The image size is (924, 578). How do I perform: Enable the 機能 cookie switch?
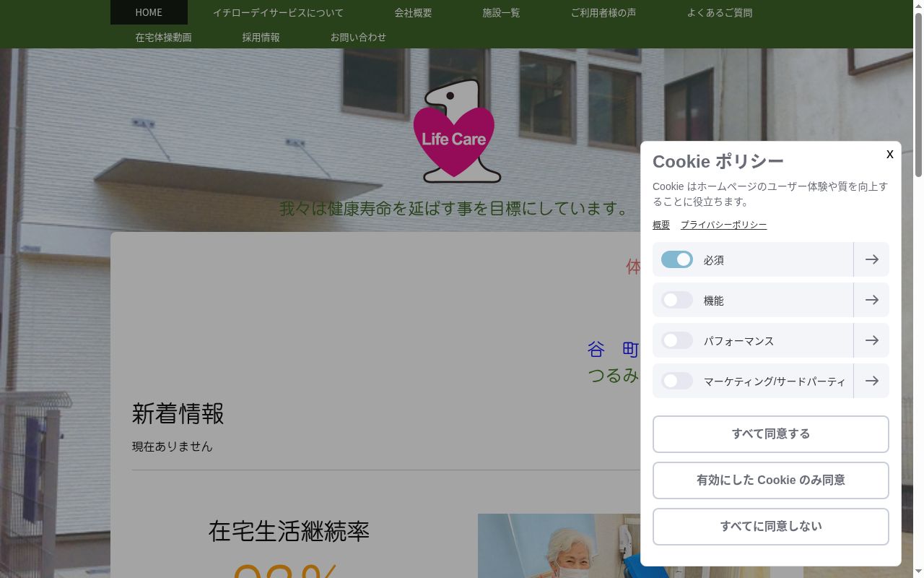click(x=677, y=300)
